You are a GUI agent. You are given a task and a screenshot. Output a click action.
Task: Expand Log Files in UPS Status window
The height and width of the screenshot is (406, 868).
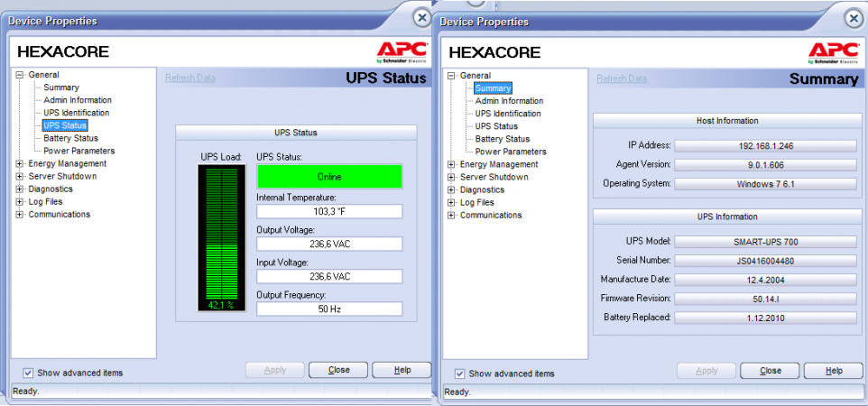[x=20, y=202]
